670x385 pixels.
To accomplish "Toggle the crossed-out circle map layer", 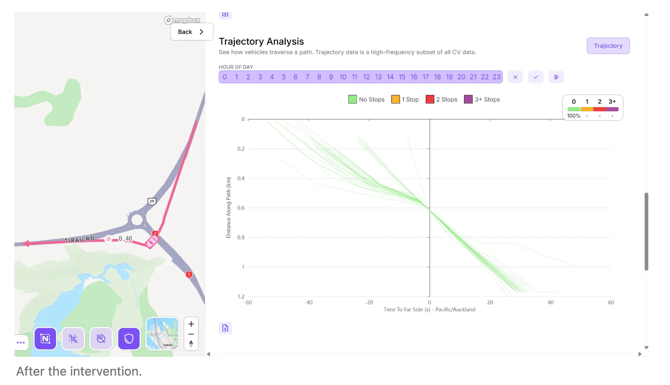I will click(101, 339).
